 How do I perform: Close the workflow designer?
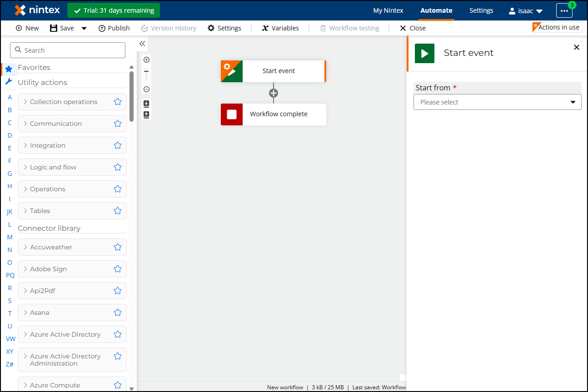pos(413,28)
